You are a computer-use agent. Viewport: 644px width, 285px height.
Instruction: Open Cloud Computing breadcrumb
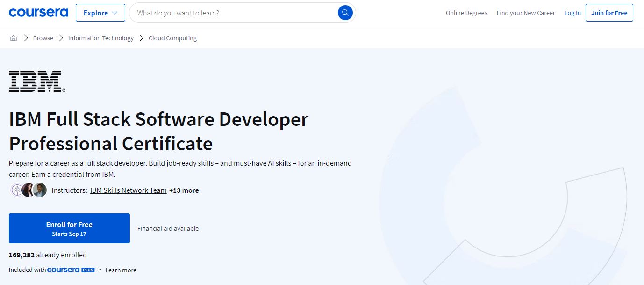(x=172, y=38)
